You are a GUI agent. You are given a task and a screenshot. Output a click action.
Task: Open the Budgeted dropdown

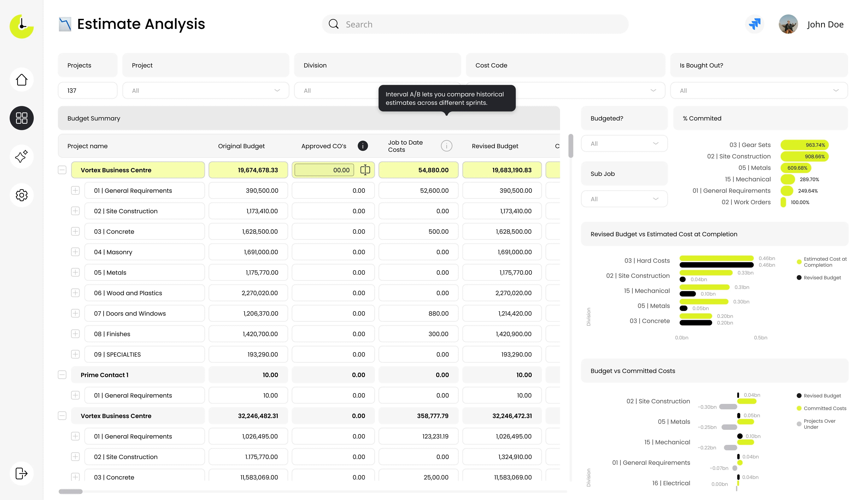(624, 144)
